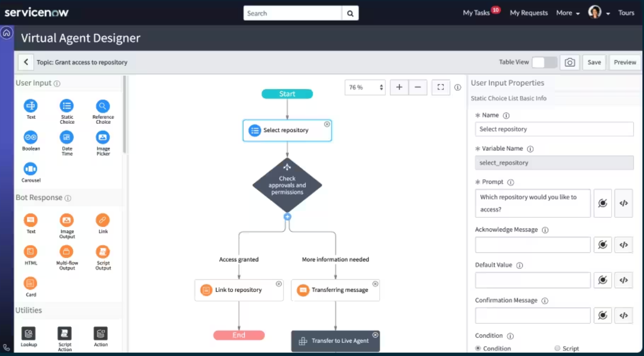Click the Save button
This screenshot has height=356, width=644.
[594, 62]
